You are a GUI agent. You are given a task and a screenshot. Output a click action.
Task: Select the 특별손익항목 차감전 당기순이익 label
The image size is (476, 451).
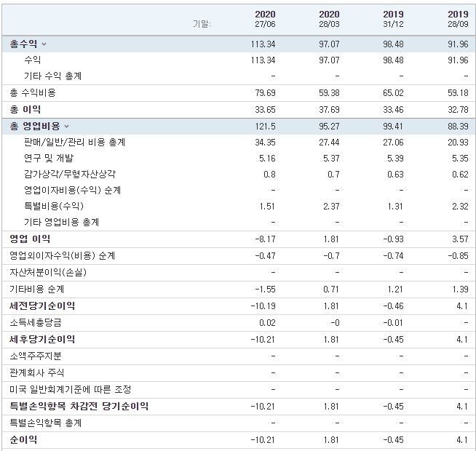pyautogui.click(x=79, y=406)
